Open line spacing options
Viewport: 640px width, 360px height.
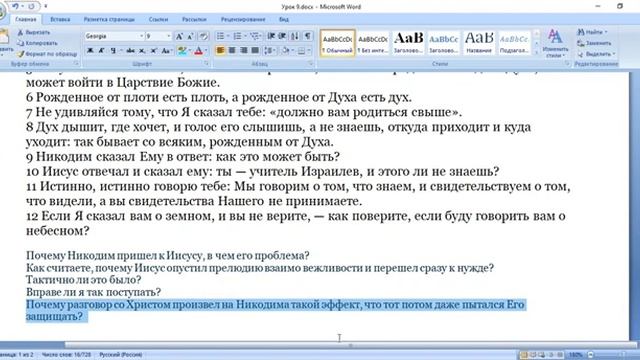point(269,51)
